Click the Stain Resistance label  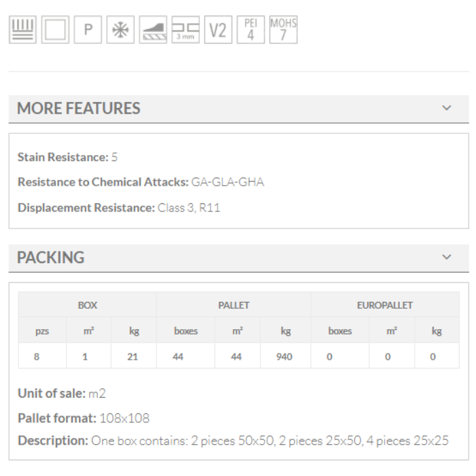click(x=63, y=157)
